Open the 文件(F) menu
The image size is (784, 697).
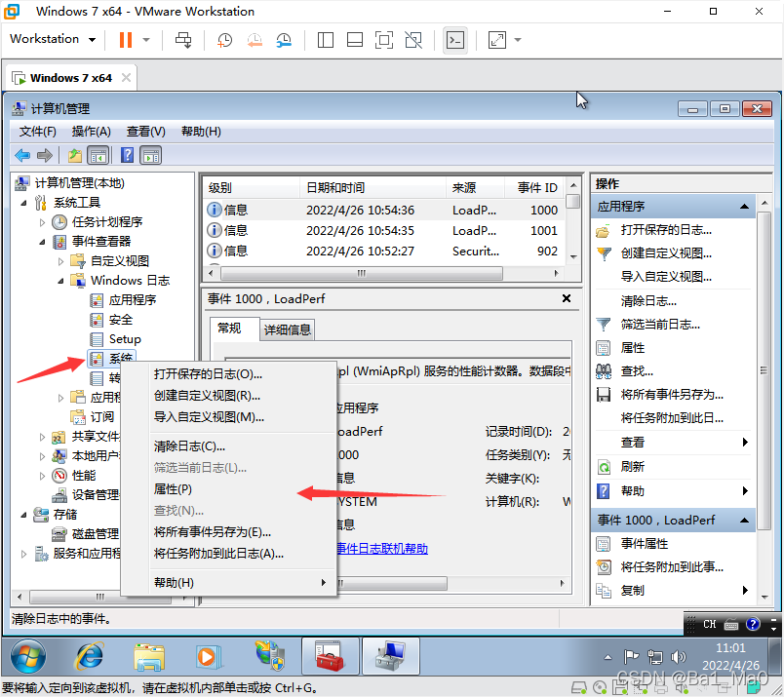pyautogui.click(x=37, y=132)
